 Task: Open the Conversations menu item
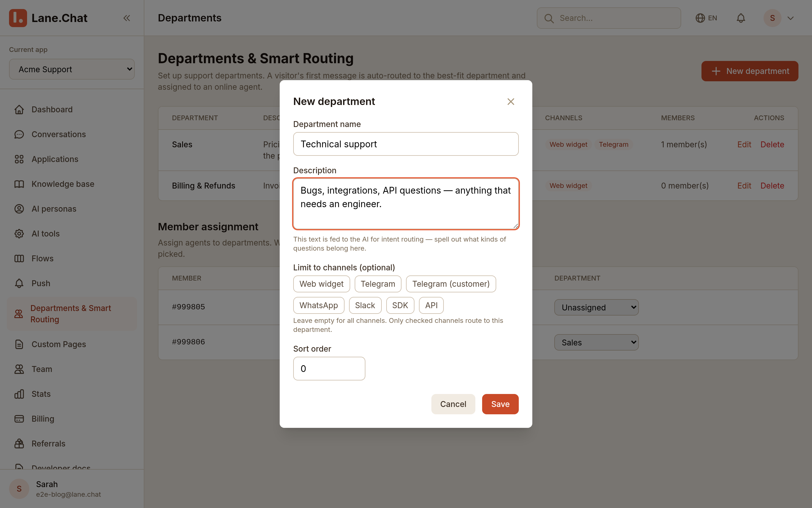coord(72,134)
